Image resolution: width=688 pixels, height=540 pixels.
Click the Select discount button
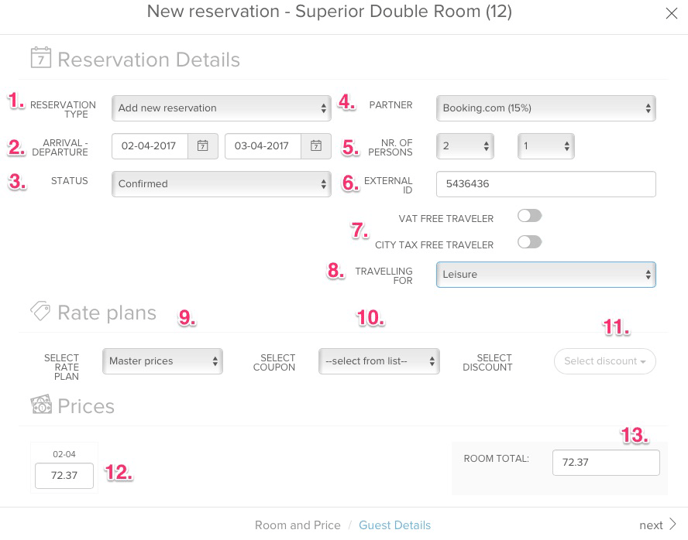point(605,361)
